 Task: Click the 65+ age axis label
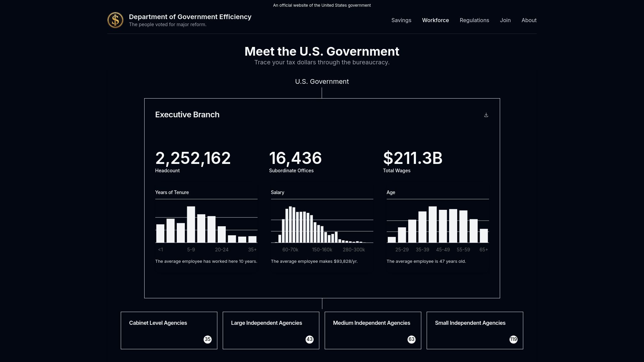pyautogui.click(x=484, y=250)
